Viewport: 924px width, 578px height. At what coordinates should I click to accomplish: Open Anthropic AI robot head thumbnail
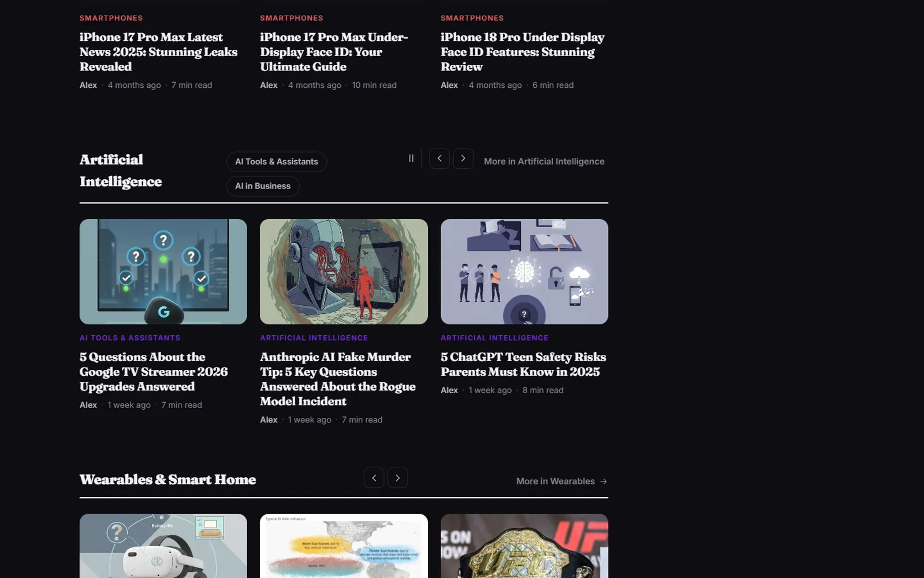click(344, 272)
